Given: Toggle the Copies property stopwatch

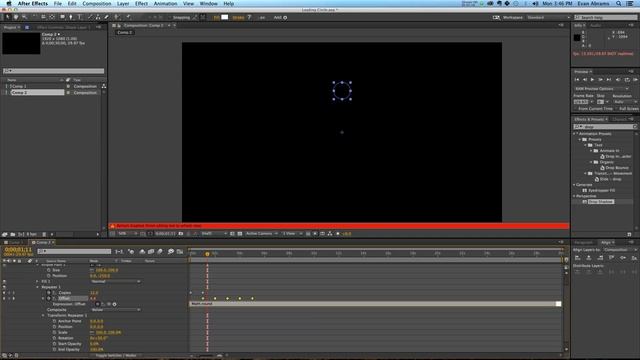Looking at the screenshot, I should [x=49, y=293].
